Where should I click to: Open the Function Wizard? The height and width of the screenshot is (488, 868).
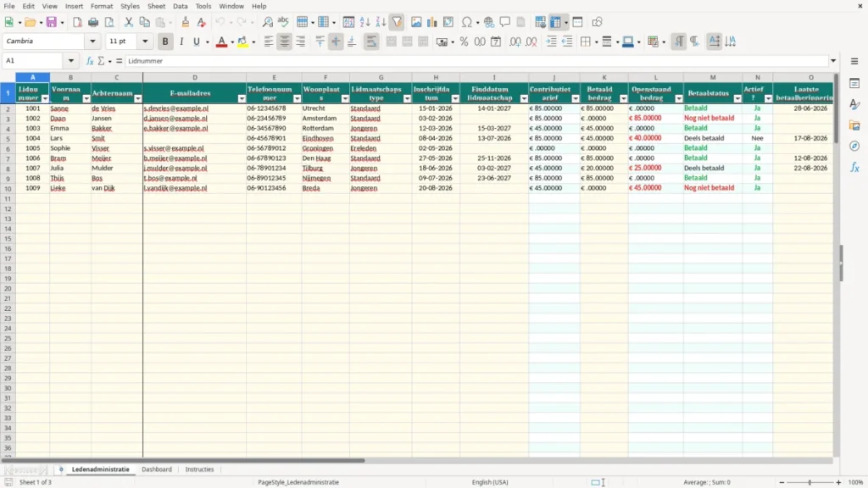[x=90, y=61]
